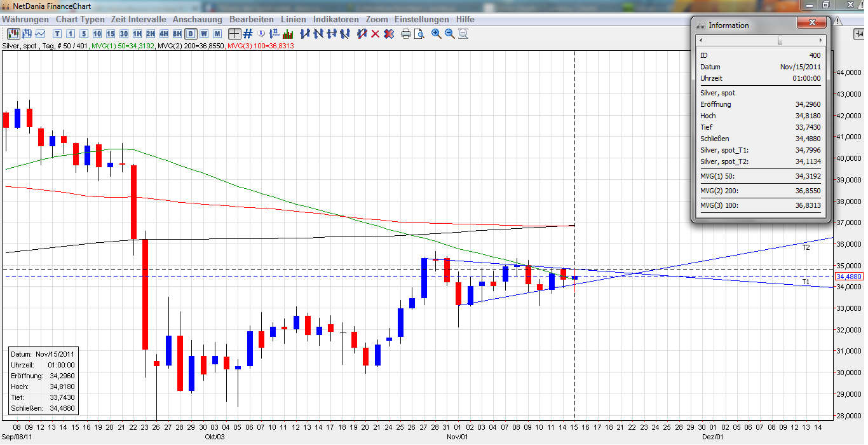The height and width of the screenshot is (445, 868).
Task: Select the daily (D) interval
Action: click(191, 34)
